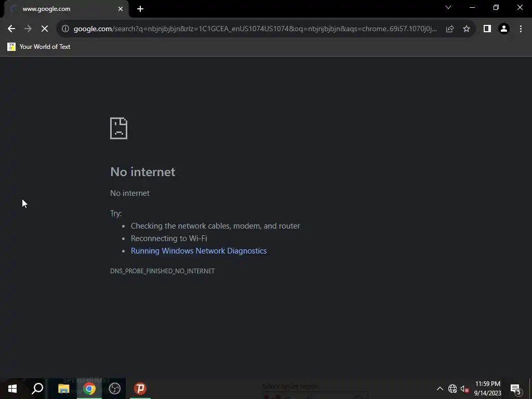Restore down the Chrome window
The width and height of the screenshot is (532, 399).
click(x=496, y=7)
